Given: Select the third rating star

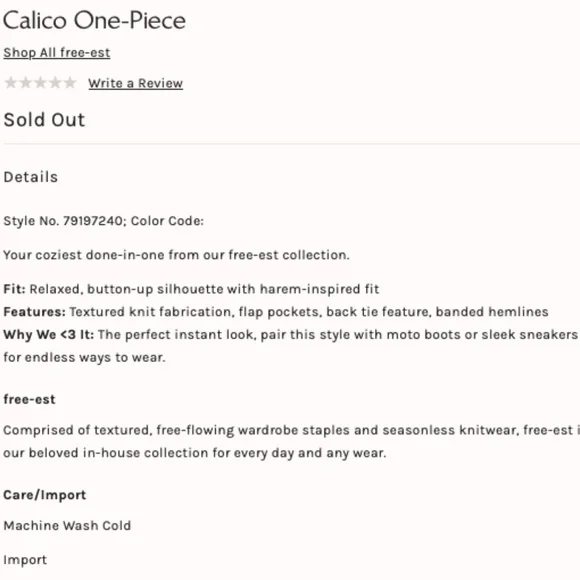Looking at the screenshot, I should pyautogui.click(x=40, y=82).
